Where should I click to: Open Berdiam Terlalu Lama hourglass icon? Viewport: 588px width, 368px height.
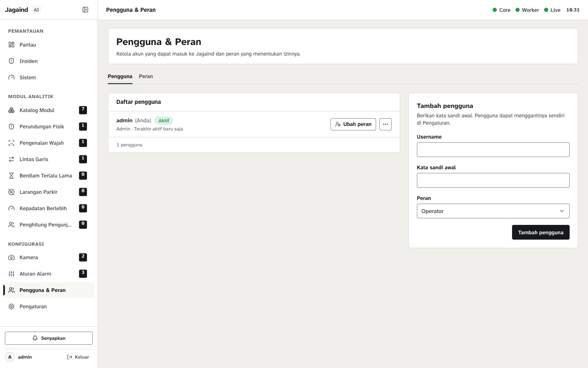tap(11, 175)
